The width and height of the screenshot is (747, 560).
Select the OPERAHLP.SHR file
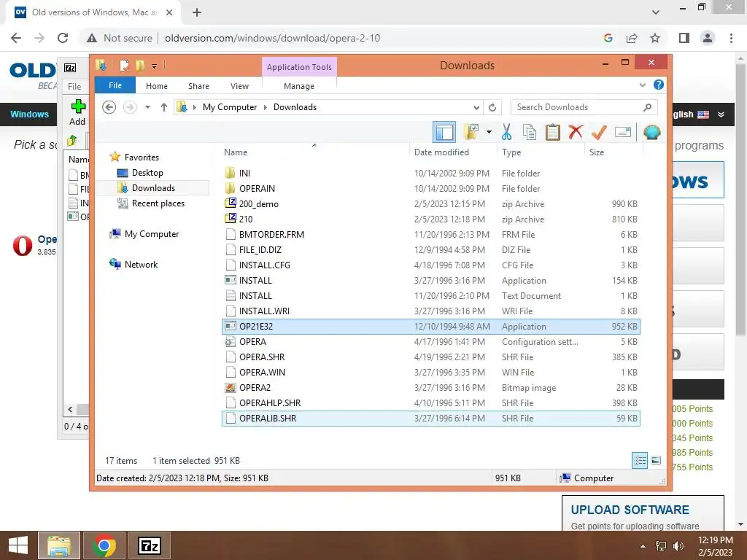click(x=430, y=402)
